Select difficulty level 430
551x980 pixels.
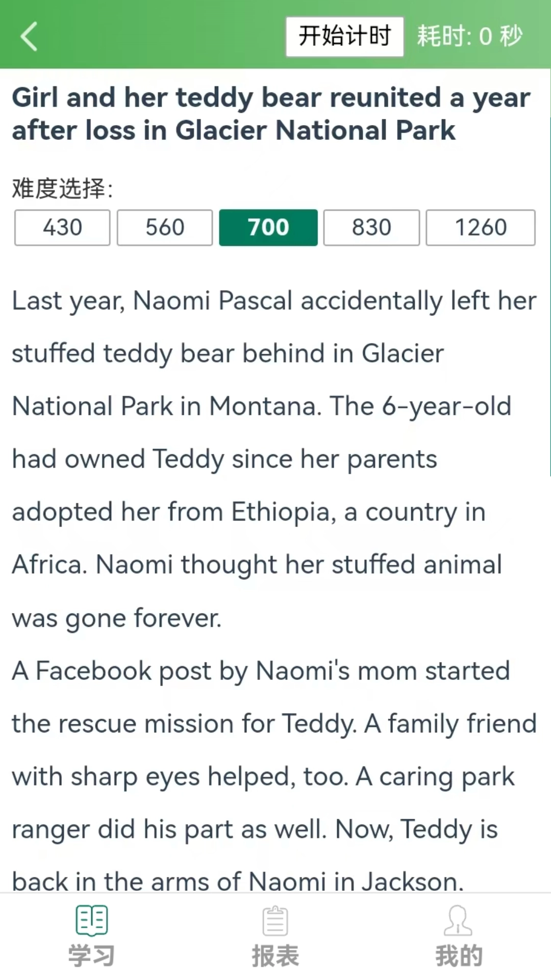[x=62, y=228]
